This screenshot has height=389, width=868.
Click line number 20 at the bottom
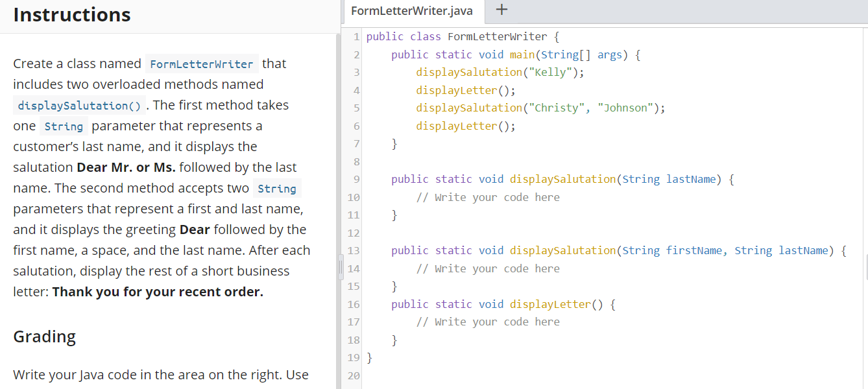pos(352,375)
